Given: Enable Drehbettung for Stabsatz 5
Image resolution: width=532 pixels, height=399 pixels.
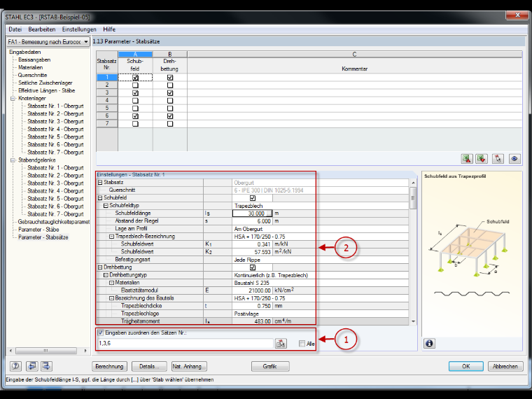Looking at the screenshot, I should (170, 108).
